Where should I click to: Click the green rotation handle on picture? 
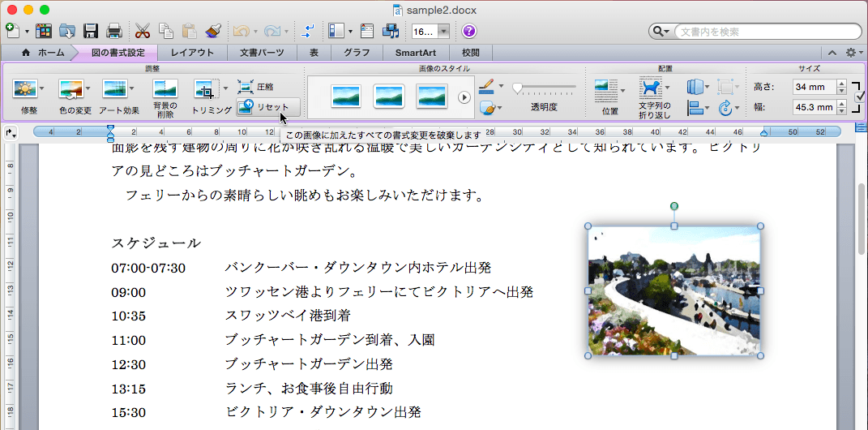tap(673, 207)
